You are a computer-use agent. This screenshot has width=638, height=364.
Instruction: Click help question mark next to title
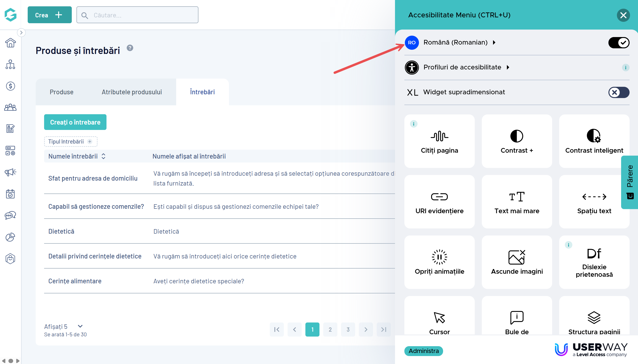coord(130,48)
